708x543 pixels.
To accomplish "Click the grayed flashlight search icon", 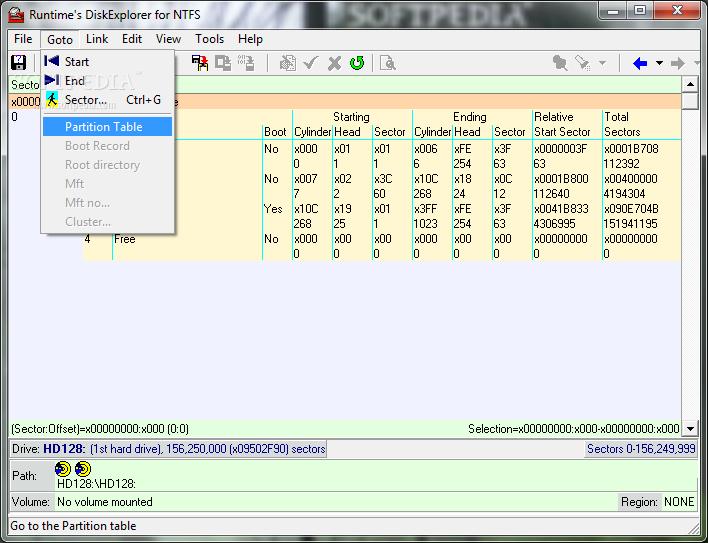I will [x=582, y=63].
